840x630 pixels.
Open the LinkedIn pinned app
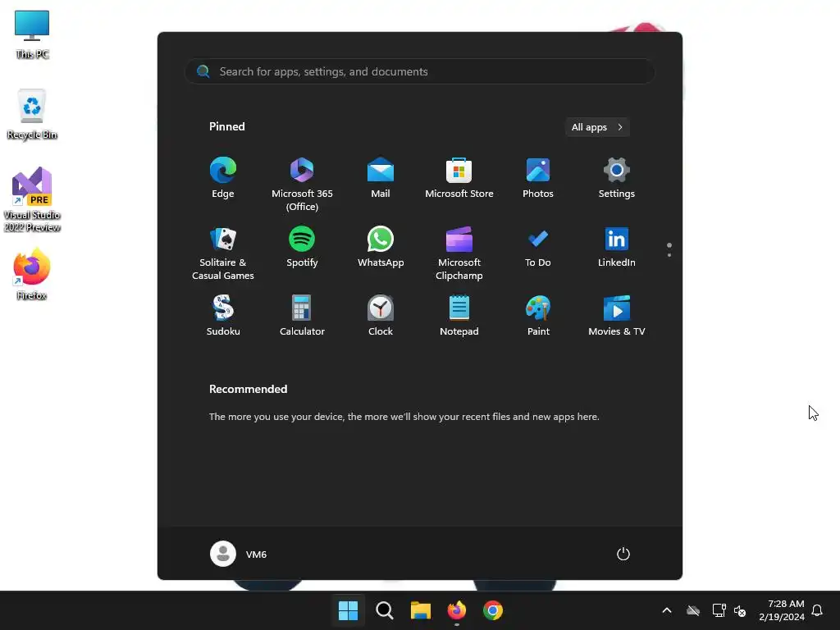[x=617, y=247]
